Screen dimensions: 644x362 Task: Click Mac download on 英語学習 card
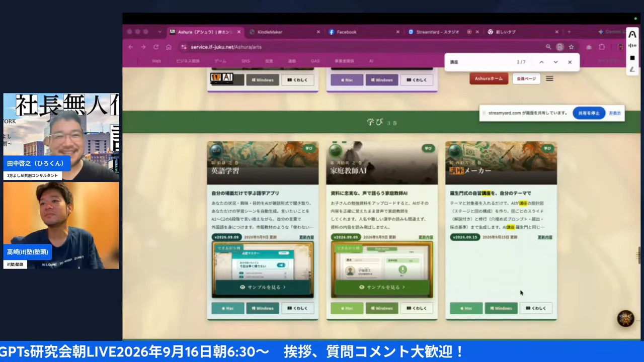coord(228,308)
